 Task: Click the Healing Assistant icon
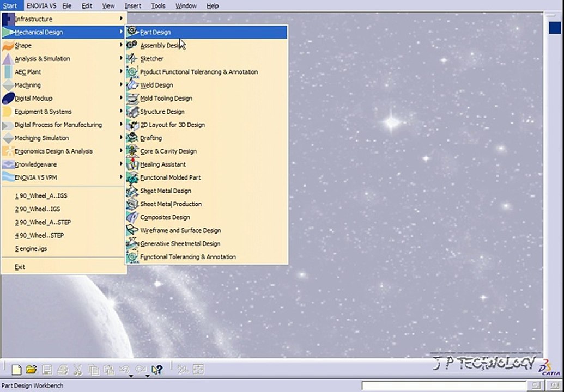pos(132,164)
